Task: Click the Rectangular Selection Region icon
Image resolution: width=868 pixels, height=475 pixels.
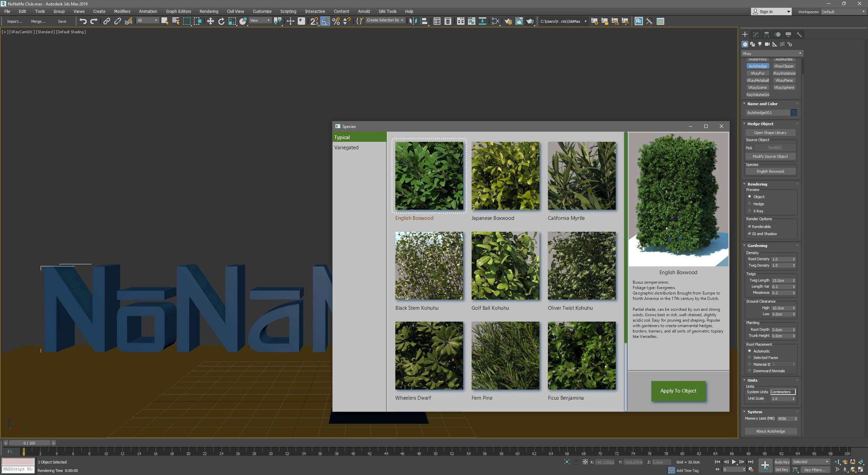Action: point(187,21)
